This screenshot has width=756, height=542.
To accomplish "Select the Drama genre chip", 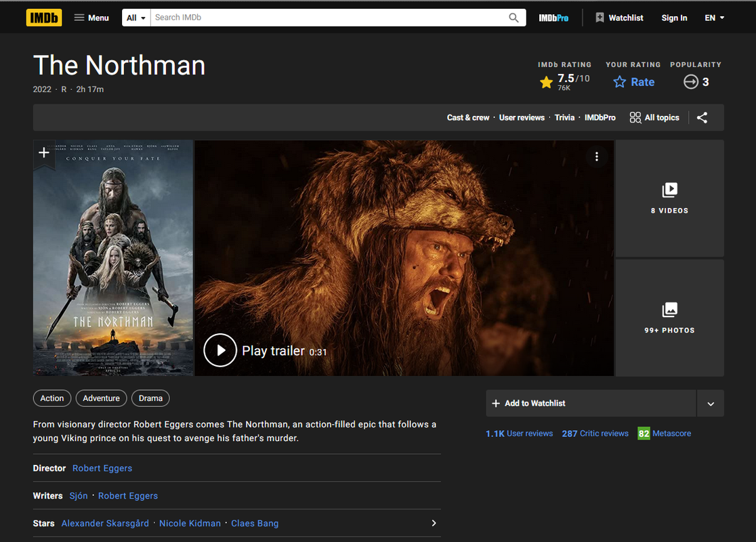I will (x=150, y=398).
